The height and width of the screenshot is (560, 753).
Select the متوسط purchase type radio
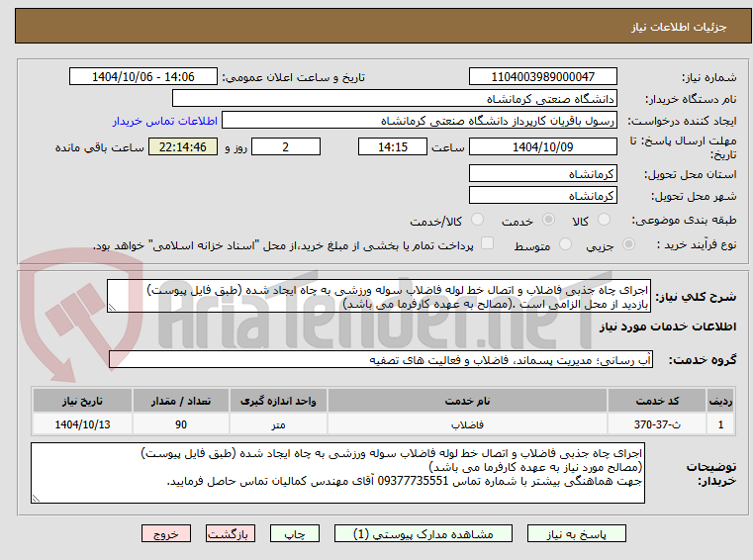tap(565, 244)
